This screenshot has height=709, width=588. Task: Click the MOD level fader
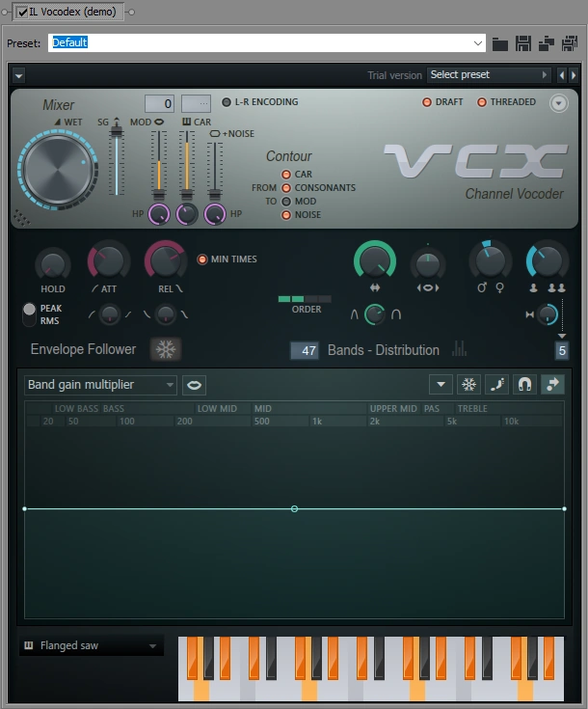(159, 166)
